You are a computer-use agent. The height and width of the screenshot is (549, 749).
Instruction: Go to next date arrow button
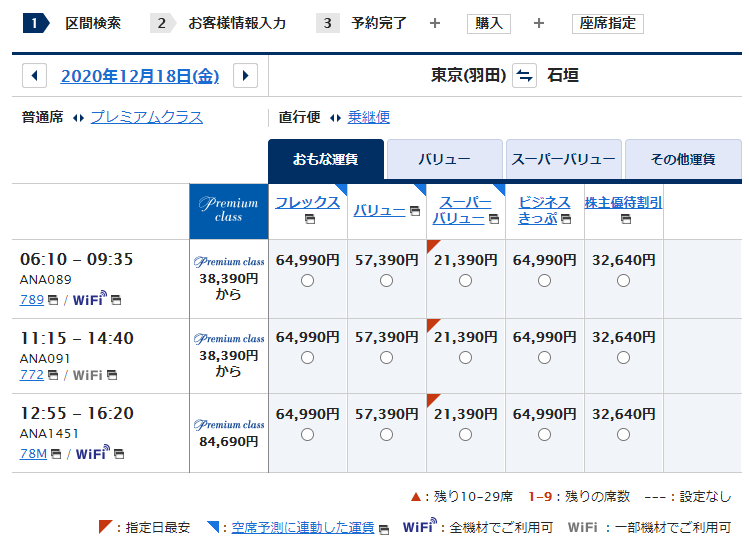coord(245,75)
